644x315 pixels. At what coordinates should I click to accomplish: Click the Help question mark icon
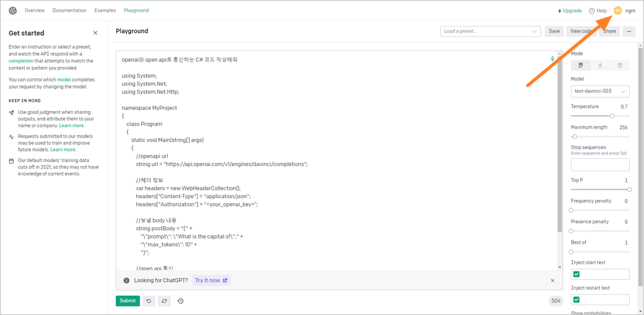pyautogui.click(x=592, y=11)
